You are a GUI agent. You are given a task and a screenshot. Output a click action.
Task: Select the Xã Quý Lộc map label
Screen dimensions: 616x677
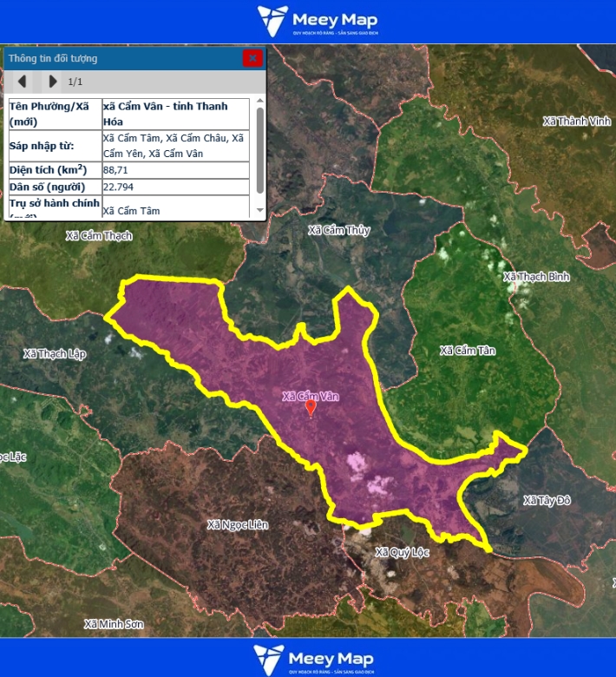(402, 551)
